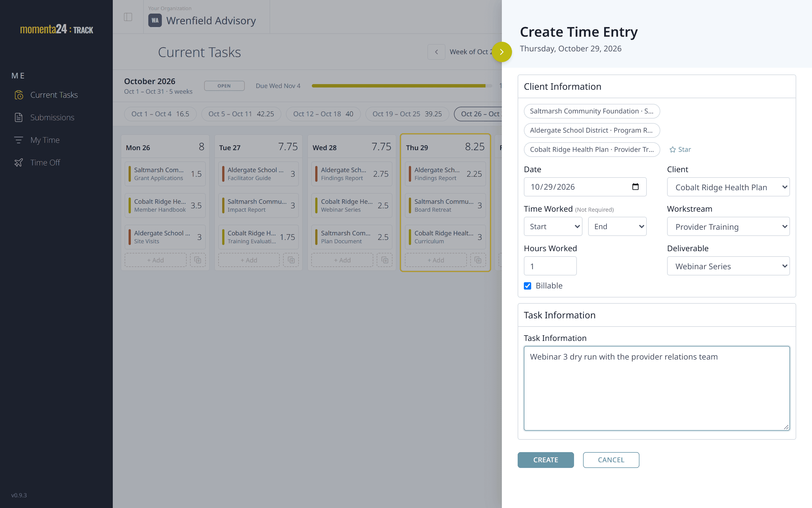Select Cobalt Ridge Health Plan quick chip
Image resolution: width=812 pixels, height=508 pixels.
(x=592, y=150)
